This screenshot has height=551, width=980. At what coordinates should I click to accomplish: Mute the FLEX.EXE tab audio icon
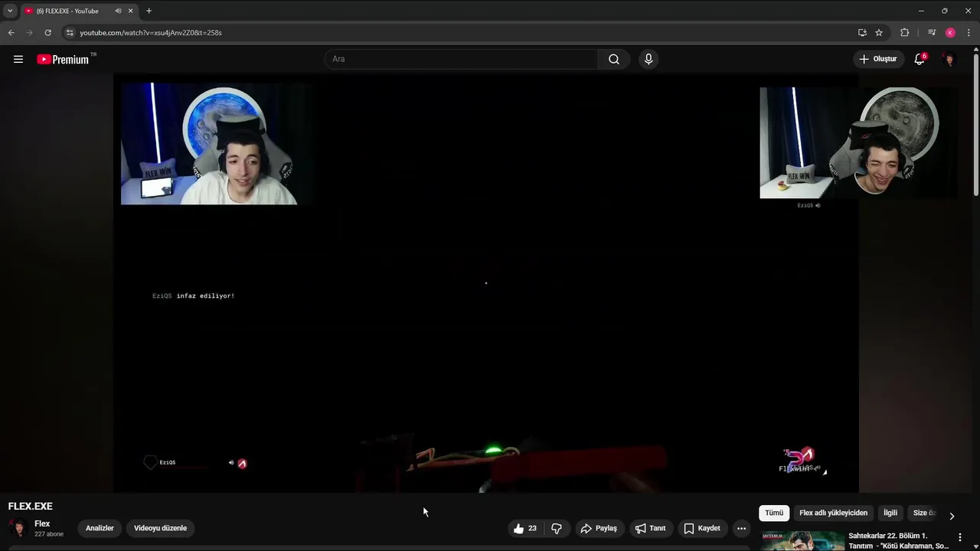click(x=118, y=11)
